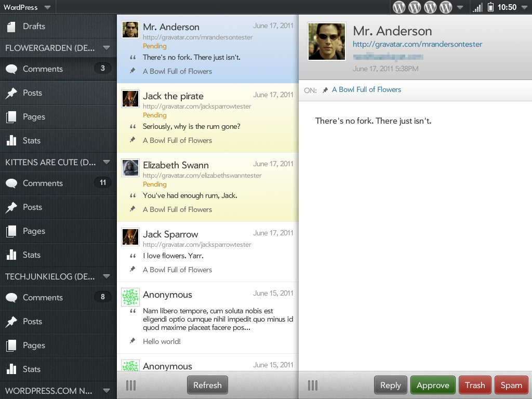Click 'I love flowers. Yarr.' text
Viewport: 532px width, 399px height.
[x=173, y=256]
